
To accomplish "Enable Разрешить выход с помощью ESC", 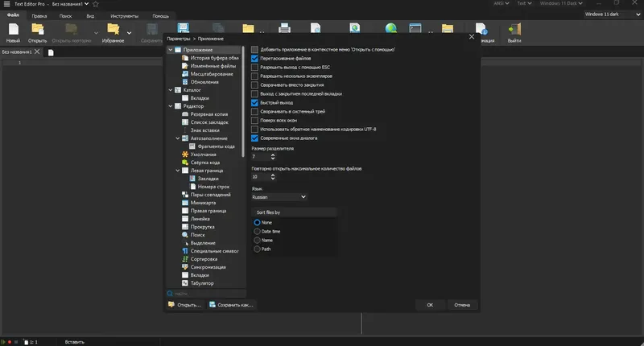I will [x=254, y=68].
